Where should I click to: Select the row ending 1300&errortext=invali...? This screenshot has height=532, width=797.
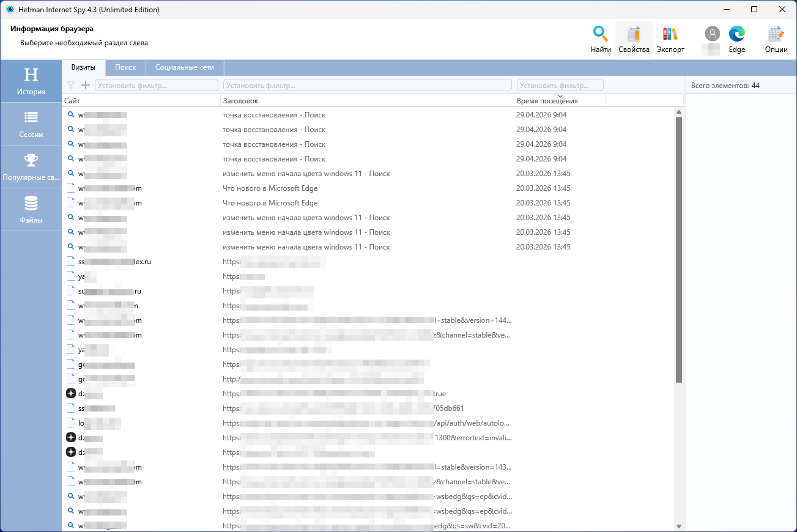pos(368,438)
